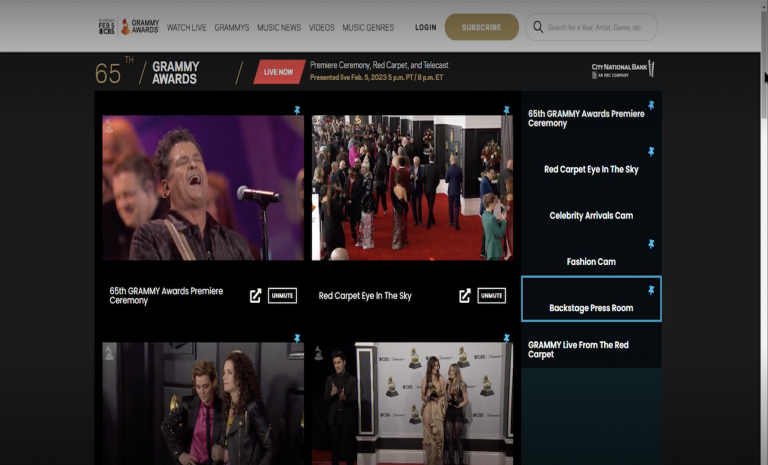Screen dimensions: 768x465
Task: Click the 65th GRAMMY Awards Premiere Ceremony video title
Action: click(166, 295)
